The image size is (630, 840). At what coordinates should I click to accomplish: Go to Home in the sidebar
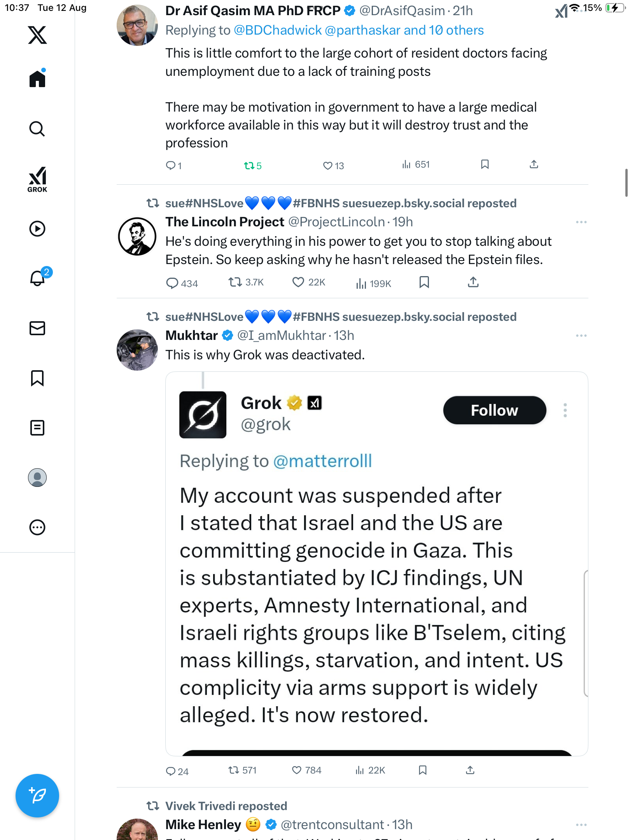[37, 79]
